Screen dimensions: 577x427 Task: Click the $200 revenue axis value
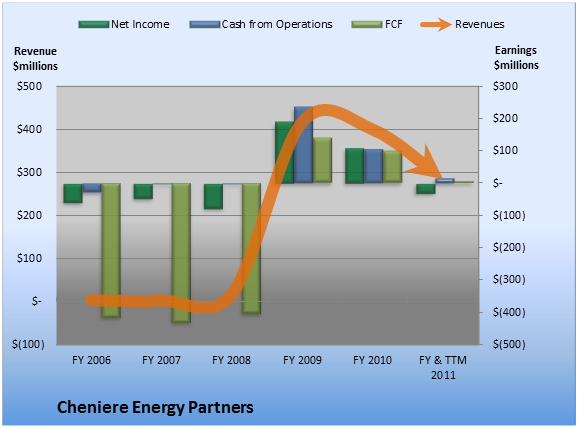pos(29,215)
